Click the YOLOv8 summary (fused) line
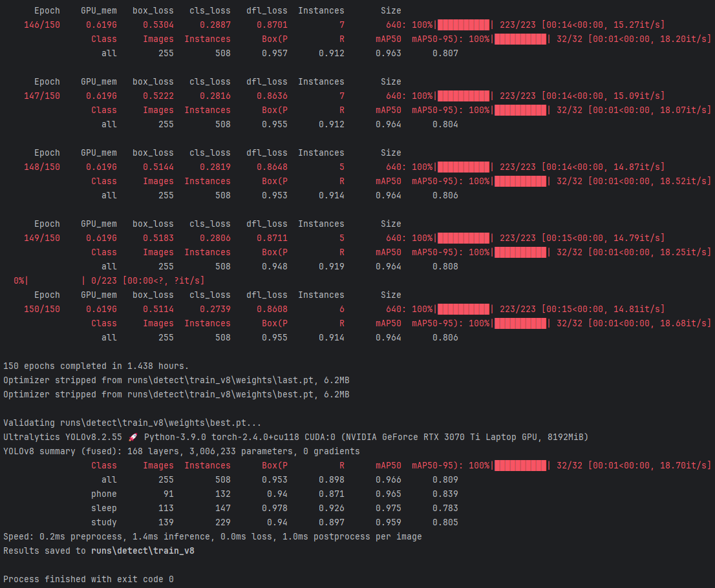The width and height of the screenshot is (715, 588). click(181, 452)
